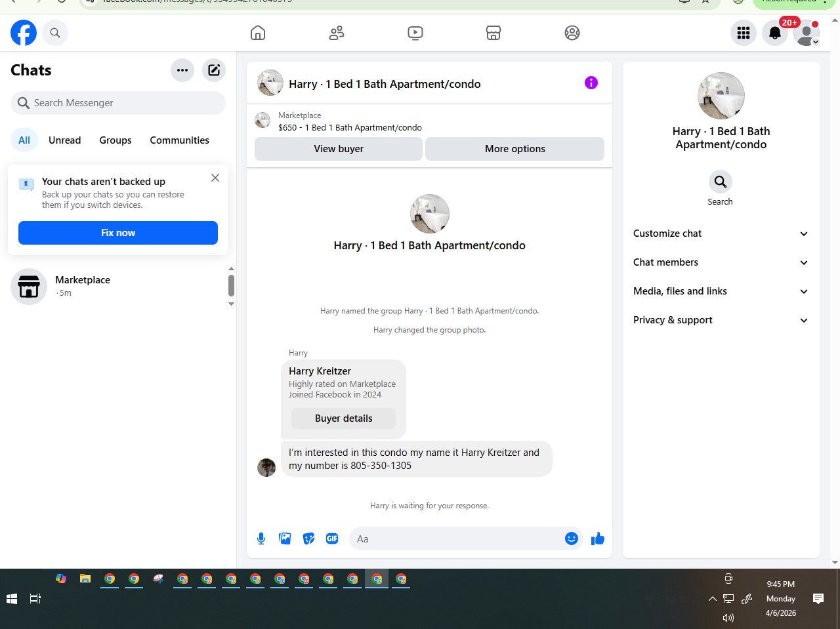Expand Media, files and links section
840x629 pixels.
(721, 291)
